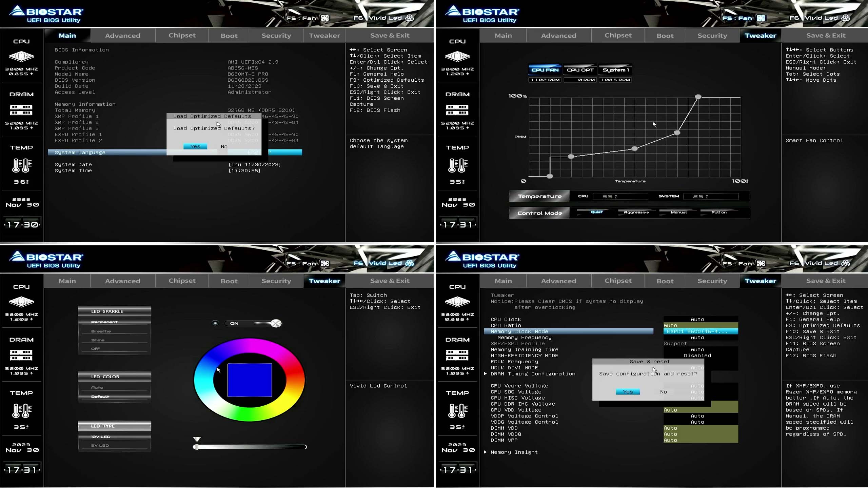
Task: Click the thermometer icon above the 36° reading
Action: (22, 166)
